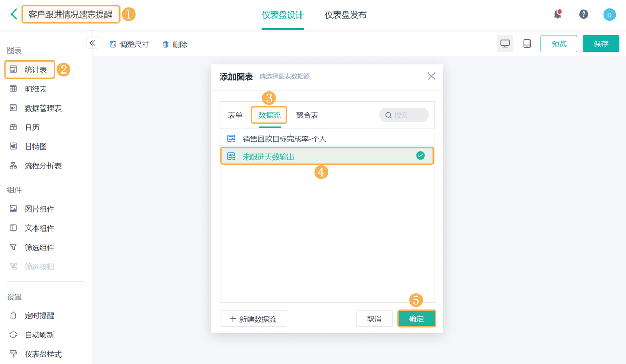Switch to the 表单 tab
626x364 pixels.
[x=235, y=115]
